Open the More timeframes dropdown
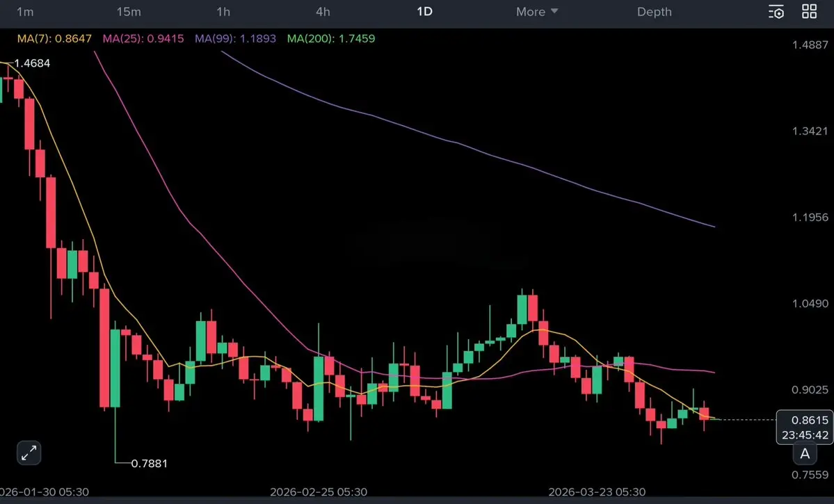The width and height of the screenshot is (834, 504). point(537,12)
